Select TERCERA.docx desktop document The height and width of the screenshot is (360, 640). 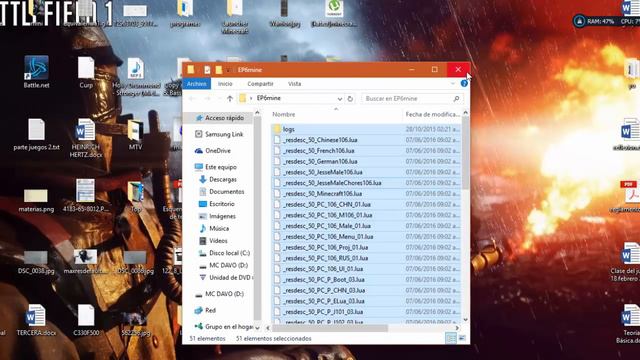tap(36, 320)
